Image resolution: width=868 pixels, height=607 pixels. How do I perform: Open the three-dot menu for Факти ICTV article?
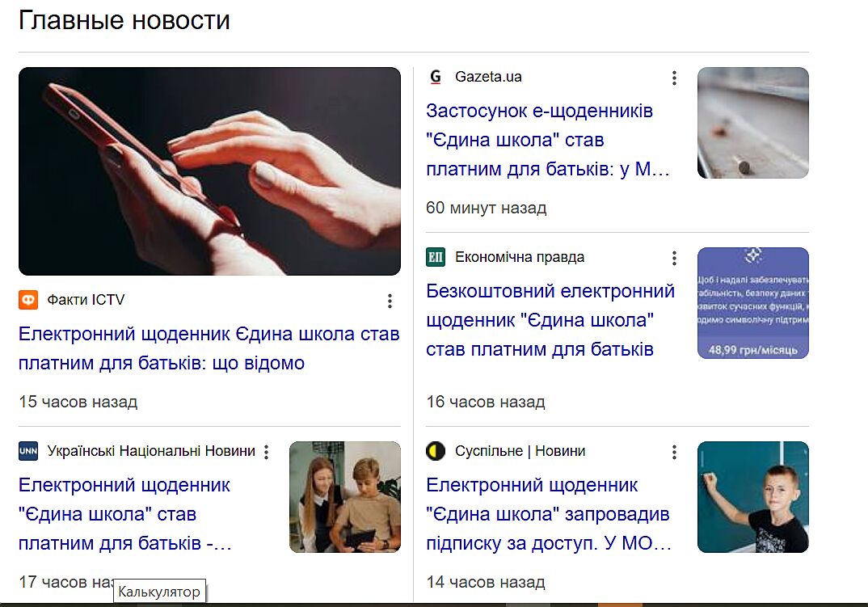390,301
